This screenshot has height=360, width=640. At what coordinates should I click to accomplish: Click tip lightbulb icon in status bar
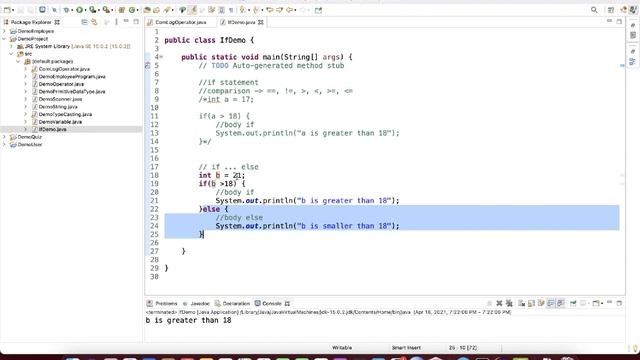click(x=636, y=348)
